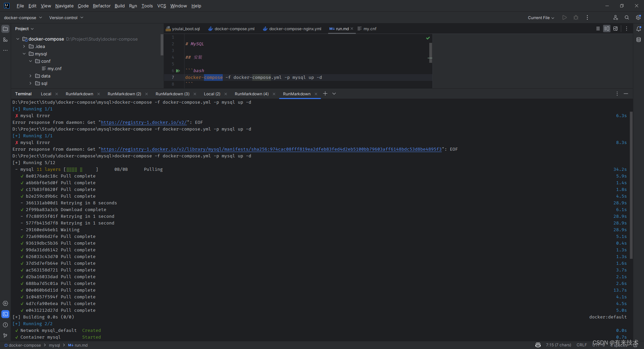Viewport: 644px width, 349px height.
Task: Open the Navigate menu
Action: (64, 6)
